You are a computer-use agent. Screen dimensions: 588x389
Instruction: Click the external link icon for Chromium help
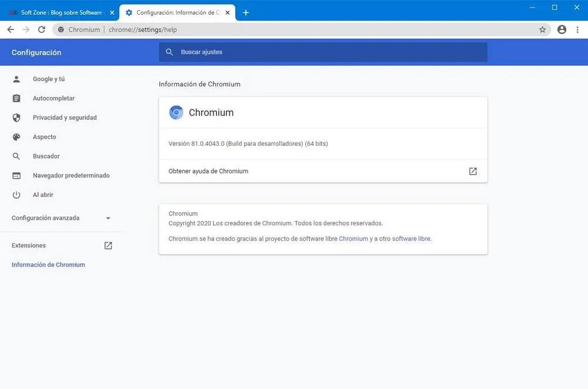click(473, 171)
